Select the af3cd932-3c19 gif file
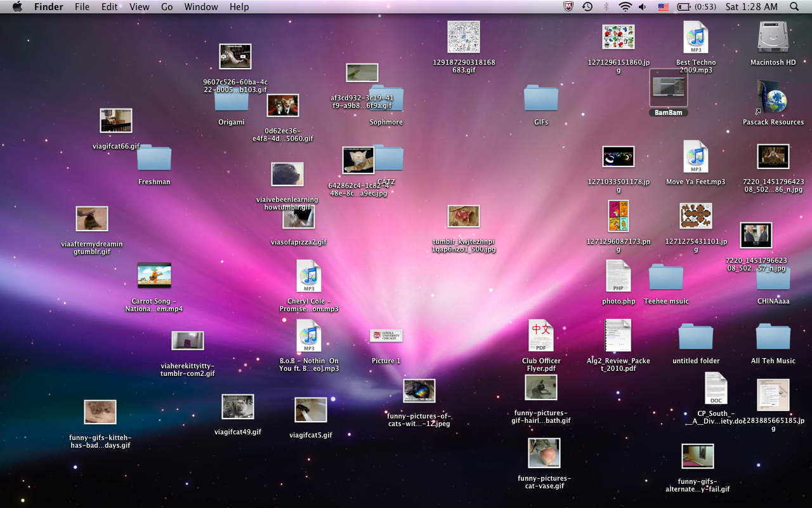Viewport: 812px width, 508px height. tap(362, 72)
